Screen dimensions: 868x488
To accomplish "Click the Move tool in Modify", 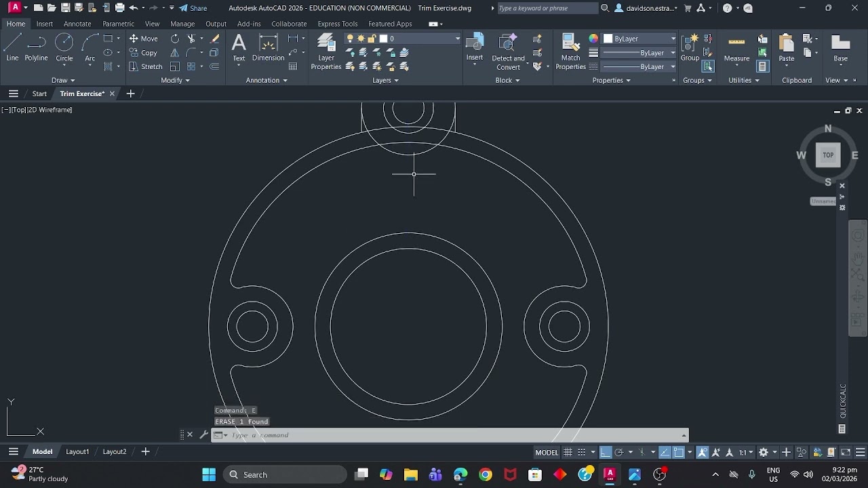I will (144, 39).
